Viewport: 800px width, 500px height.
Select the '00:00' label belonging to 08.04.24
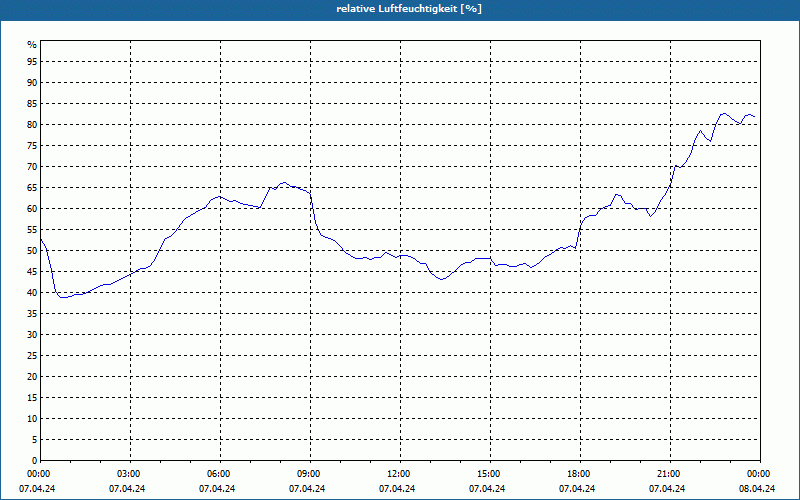point(760,474)
